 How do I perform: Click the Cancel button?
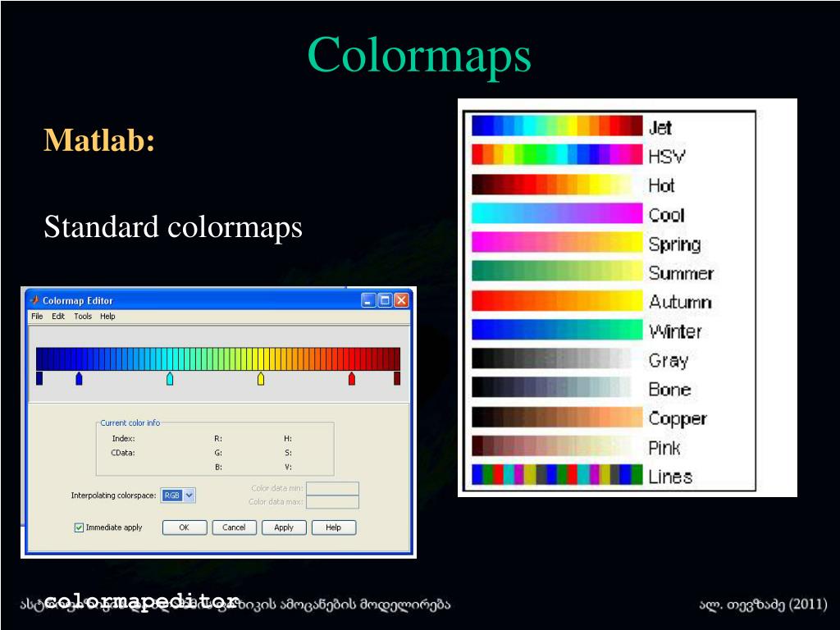tap(234, 527)
